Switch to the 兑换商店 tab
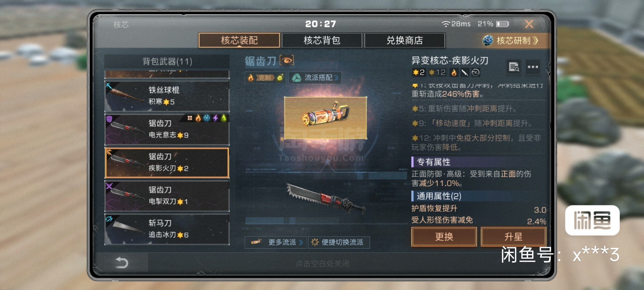The width and height of the screenshot is (644, 290). pyautogui.click(x=405, y=41)
